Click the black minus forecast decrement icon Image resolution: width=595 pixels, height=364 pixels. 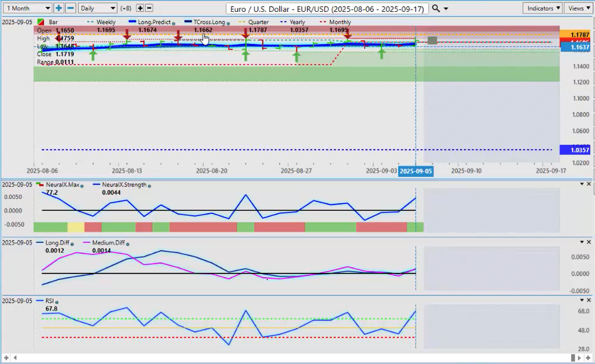[149, 8]
